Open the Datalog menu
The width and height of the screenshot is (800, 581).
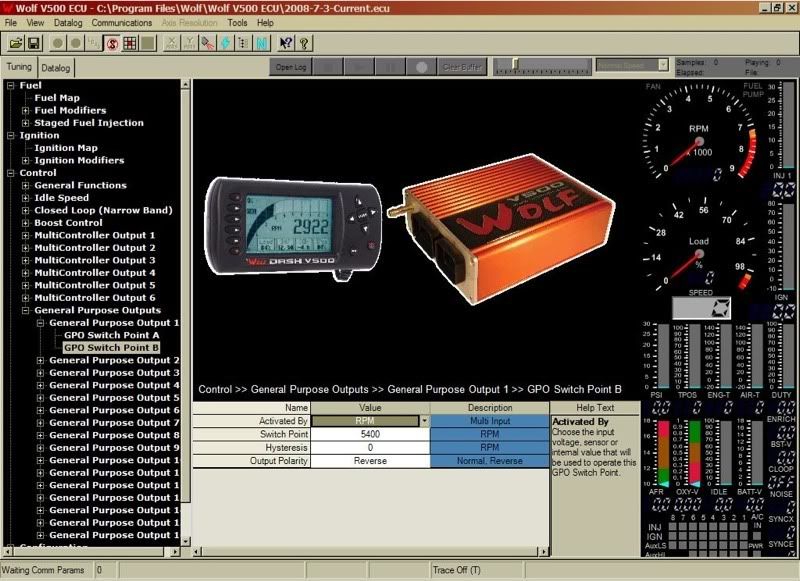[x=68, y=23]
